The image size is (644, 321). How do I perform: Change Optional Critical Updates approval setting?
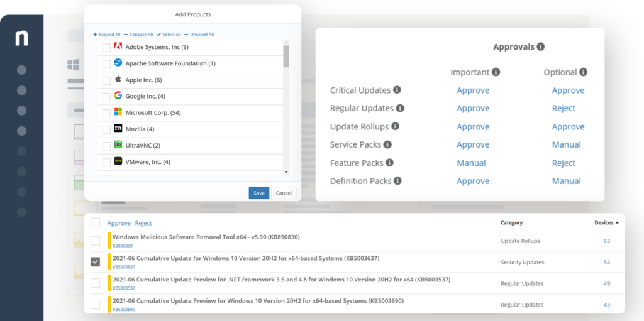tap(568, 90)
